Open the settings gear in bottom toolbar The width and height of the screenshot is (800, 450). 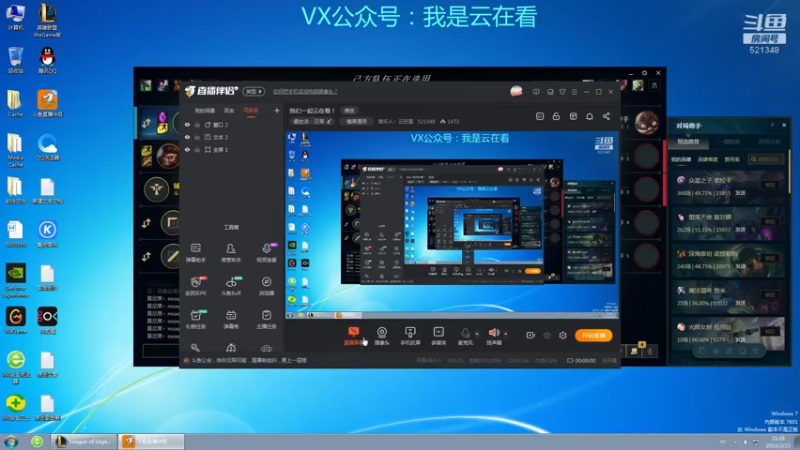563,335
